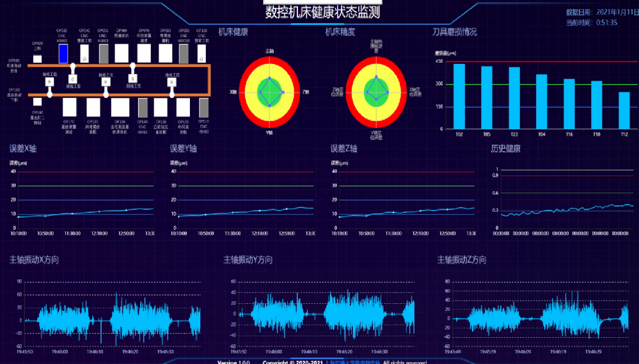Select the 刀具磨损情况 panel title
639x364 pixels.
(454, 31)
